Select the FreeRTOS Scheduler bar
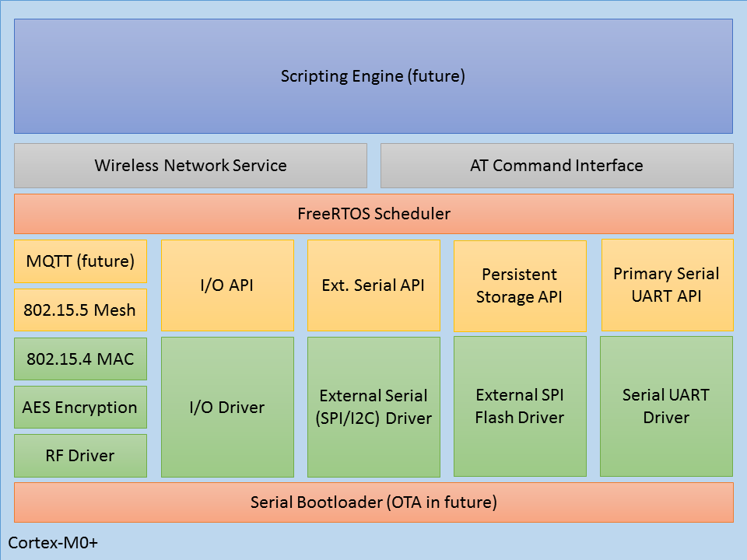Screen dimensions: 747x560 click(x=373, y=214)
